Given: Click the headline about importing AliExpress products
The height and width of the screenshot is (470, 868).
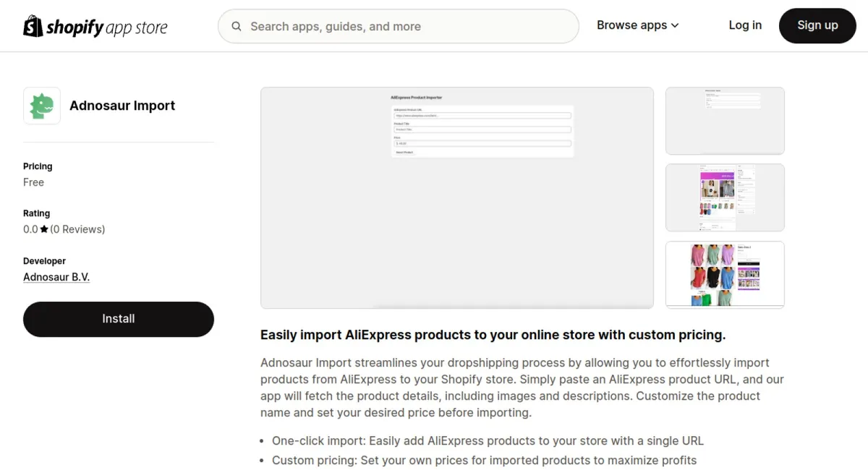Looking at the screenshot, I should [x=493, y=335].
